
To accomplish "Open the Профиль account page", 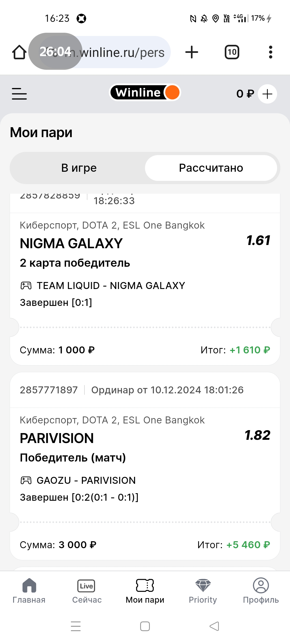I will (261, 591).
